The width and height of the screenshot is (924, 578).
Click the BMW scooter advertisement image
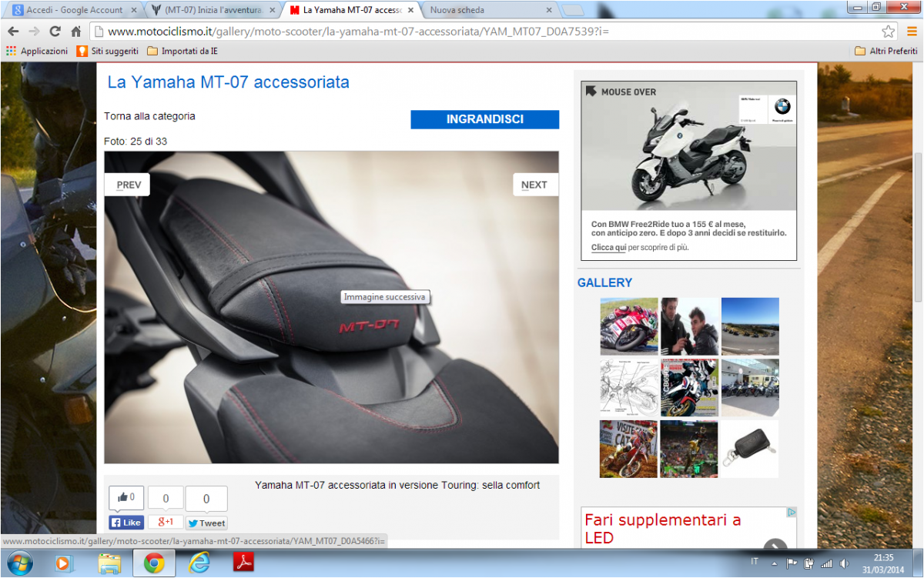(x=688, y=171)
